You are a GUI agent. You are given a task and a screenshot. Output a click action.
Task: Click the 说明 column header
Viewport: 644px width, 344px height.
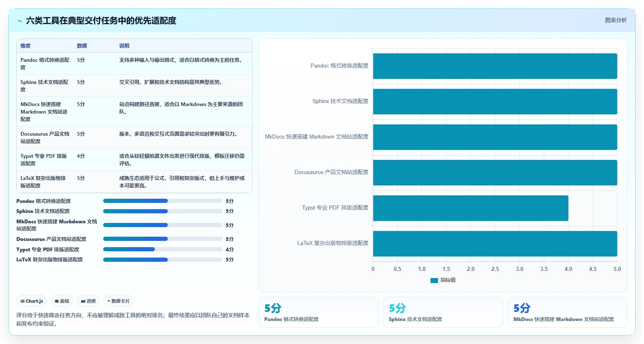click(x=124, y=46)
